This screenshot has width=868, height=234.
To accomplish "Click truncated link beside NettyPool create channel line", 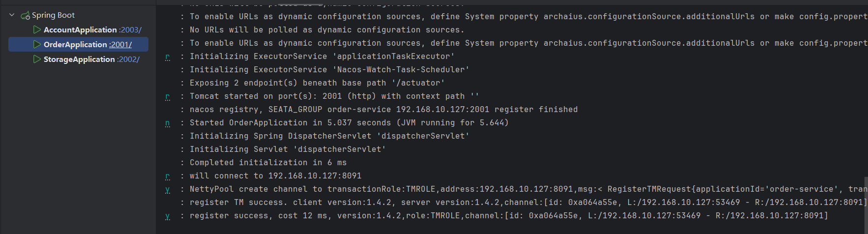I will click(x=168, y=189).
